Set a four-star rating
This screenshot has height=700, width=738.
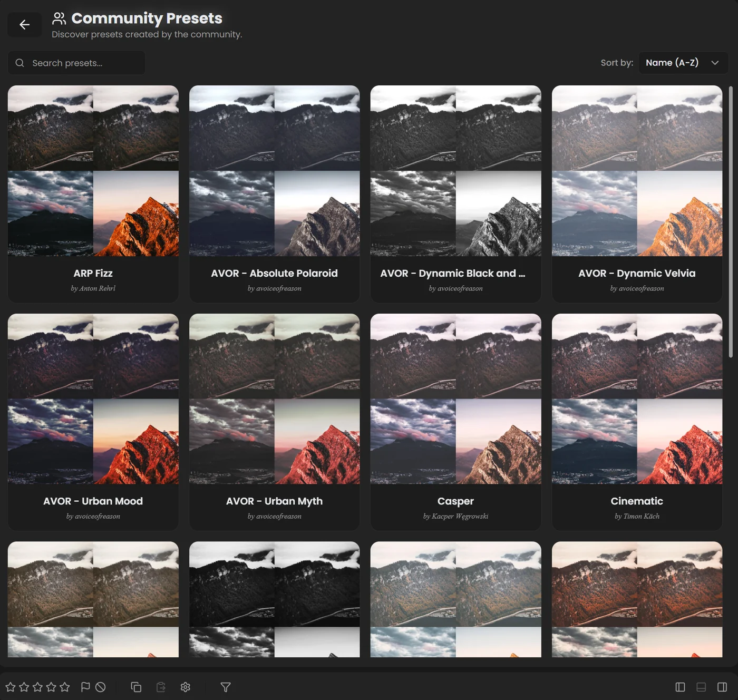pos(51,687)
